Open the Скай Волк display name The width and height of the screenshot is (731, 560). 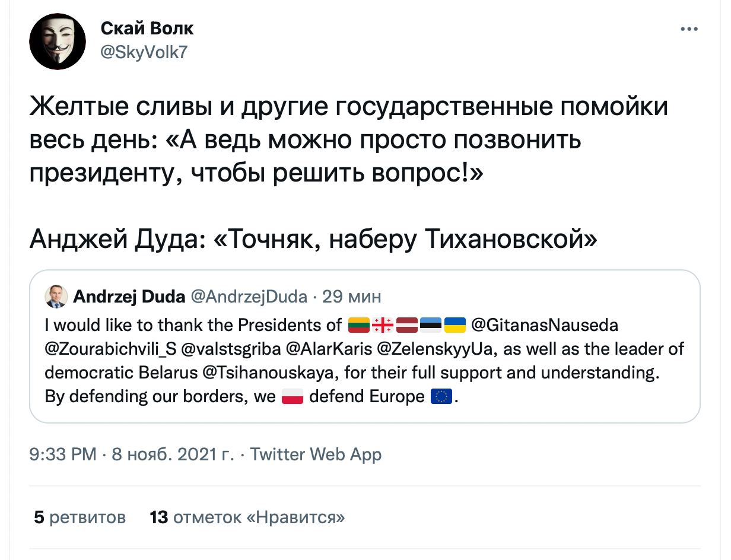coord(147,28)
